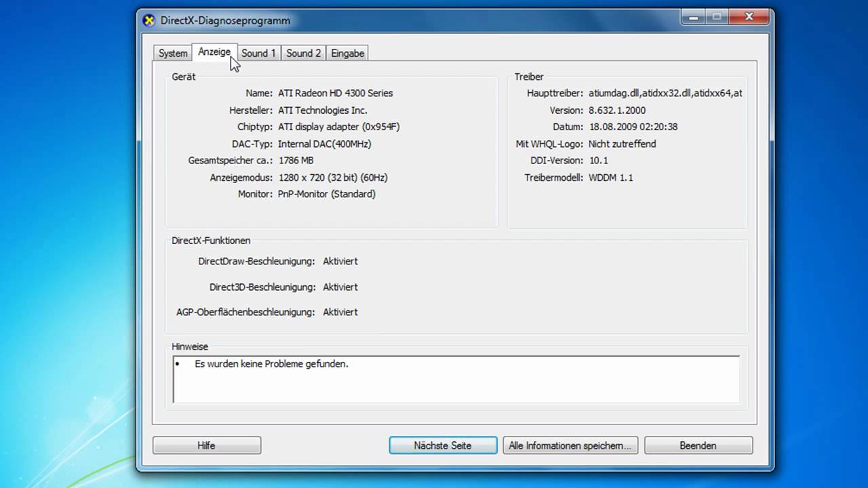Click the DirectX icon in title bar
Image resolution: width=868 pixels, height=488 pixels.
[x=149, y=20]
